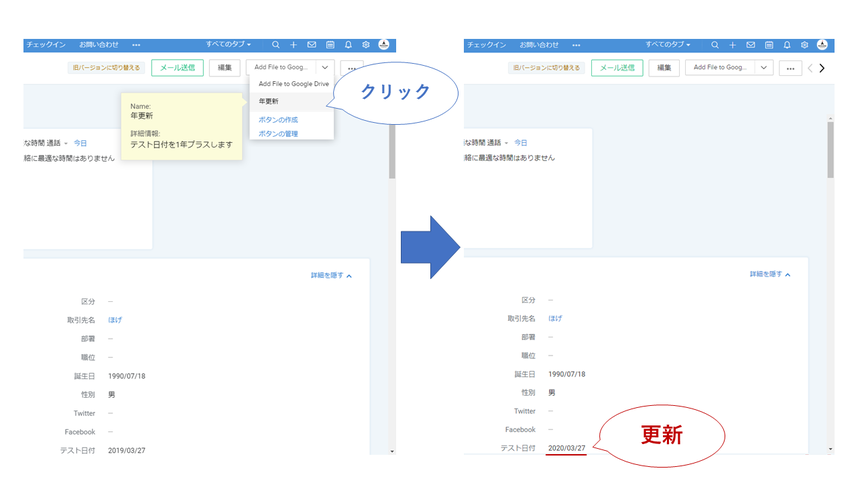Screen dimensions: 858x483
Task: Open the calendar icon in the right header
Action: (x=767, y=45)
